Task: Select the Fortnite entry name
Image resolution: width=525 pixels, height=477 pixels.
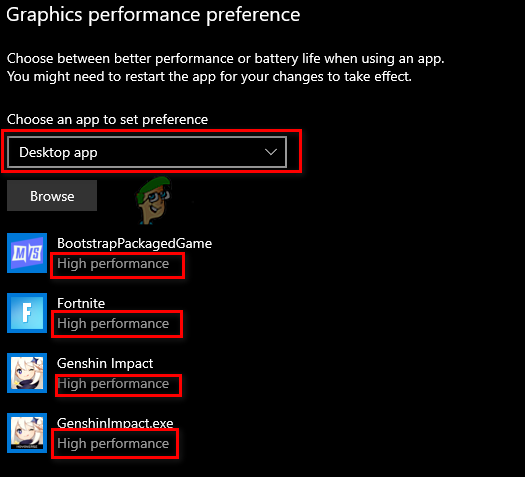Action: [x=81, y=303]
